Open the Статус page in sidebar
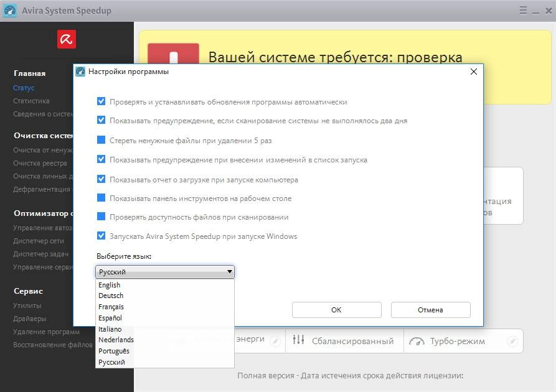556x392 pixels. point(24,88)
